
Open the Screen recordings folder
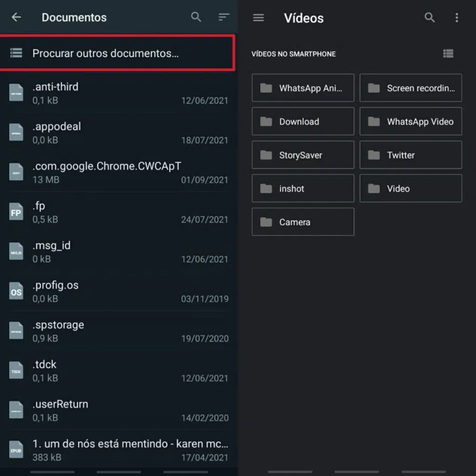[410, 88]
